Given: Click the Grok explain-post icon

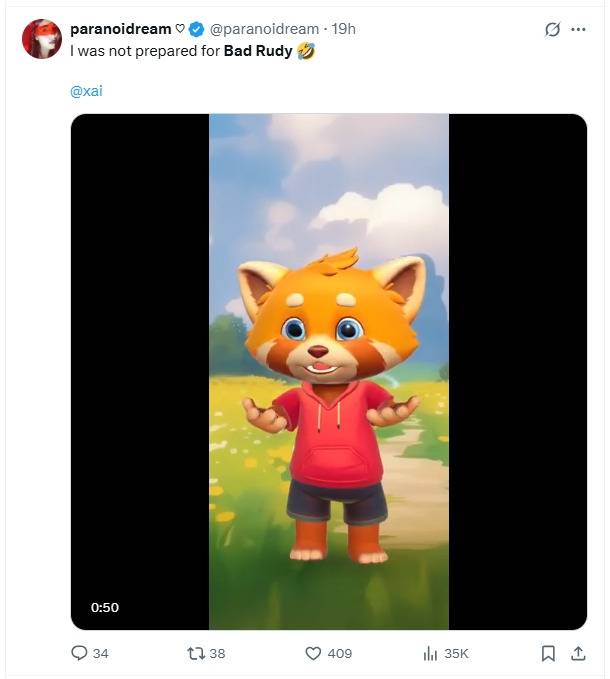Looking at the screenshot, I should 552,30.
